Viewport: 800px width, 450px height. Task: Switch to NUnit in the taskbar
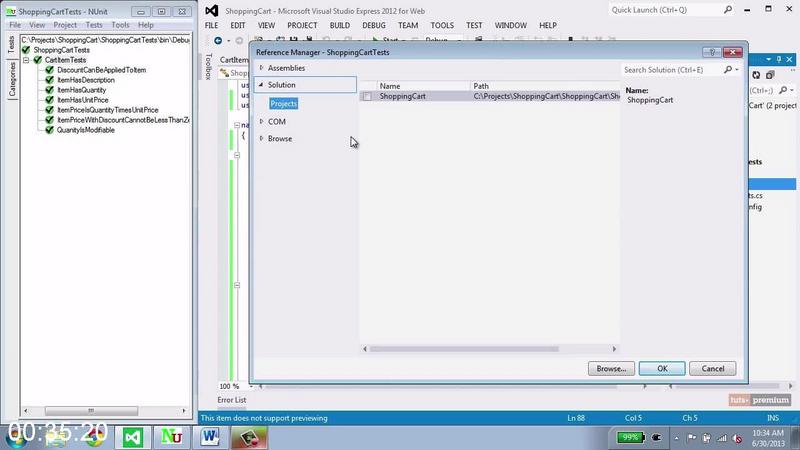tap(171, 438)
